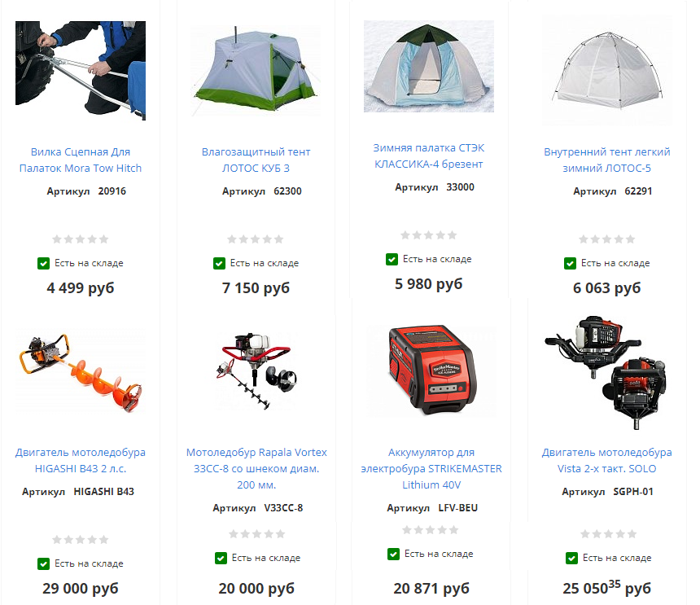Open Аккумулятор STRIKEMASTER Lithium 40V link
The image size is (700, 605).
(431, 468)
